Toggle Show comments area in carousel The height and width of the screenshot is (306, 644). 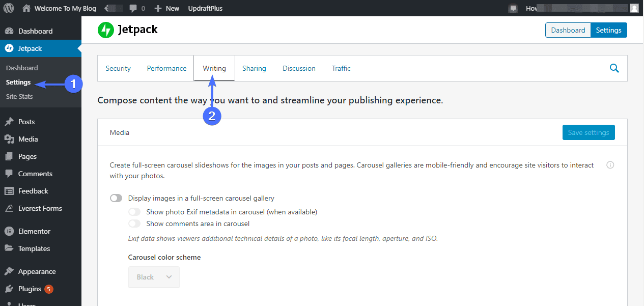pyautogui.click(x=134, y=224)
